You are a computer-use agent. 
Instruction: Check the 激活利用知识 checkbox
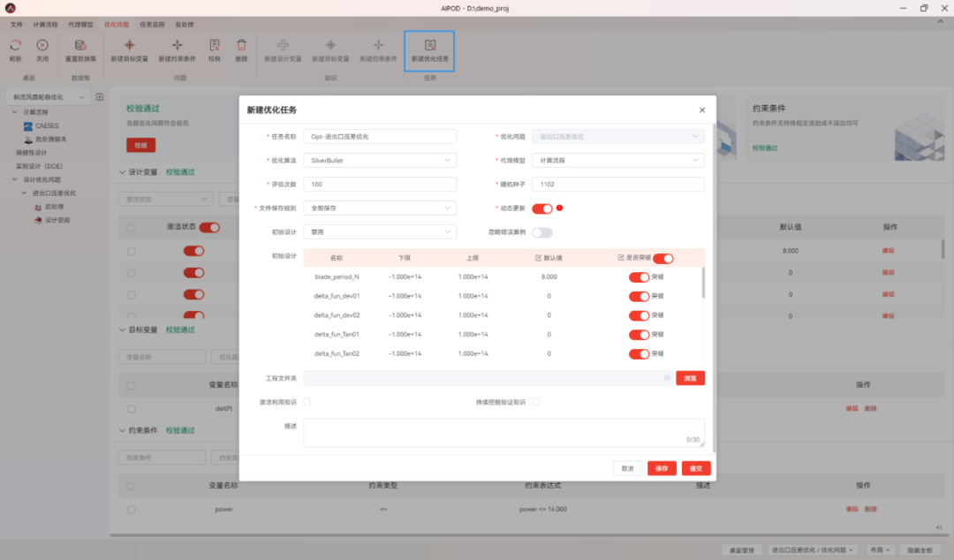point(307,401)
